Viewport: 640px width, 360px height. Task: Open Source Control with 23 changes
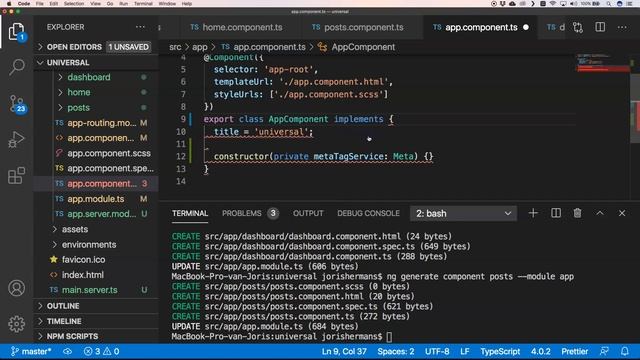(17, 104)
